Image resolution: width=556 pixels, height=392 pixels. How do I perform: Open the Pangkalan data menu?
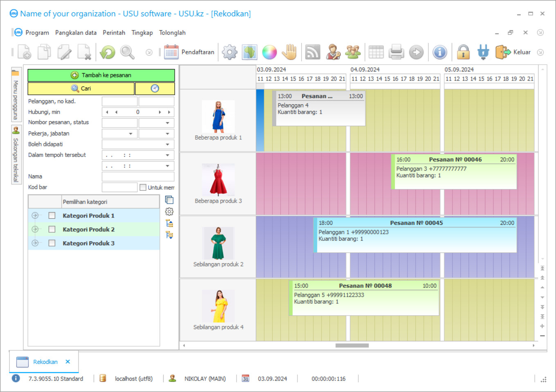point(76,33)
